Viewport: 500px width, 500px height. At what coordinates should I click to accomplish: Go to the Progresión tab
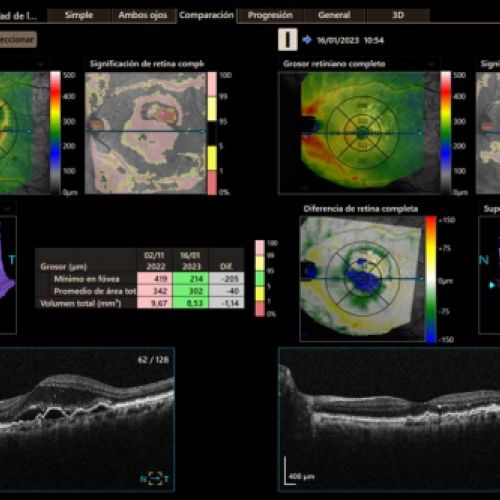270,15
